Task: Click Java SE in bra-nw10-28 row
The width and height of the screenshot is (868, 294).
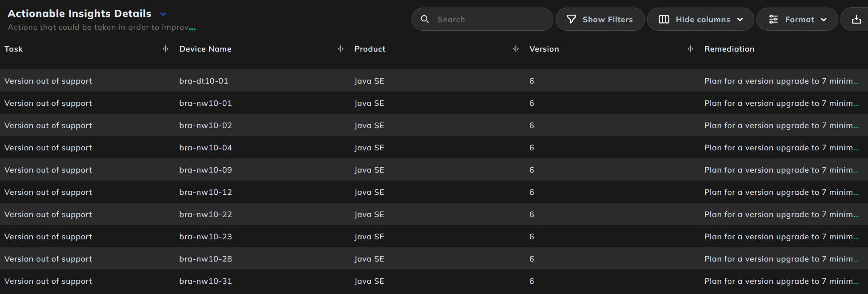Action: click(369, 259)
